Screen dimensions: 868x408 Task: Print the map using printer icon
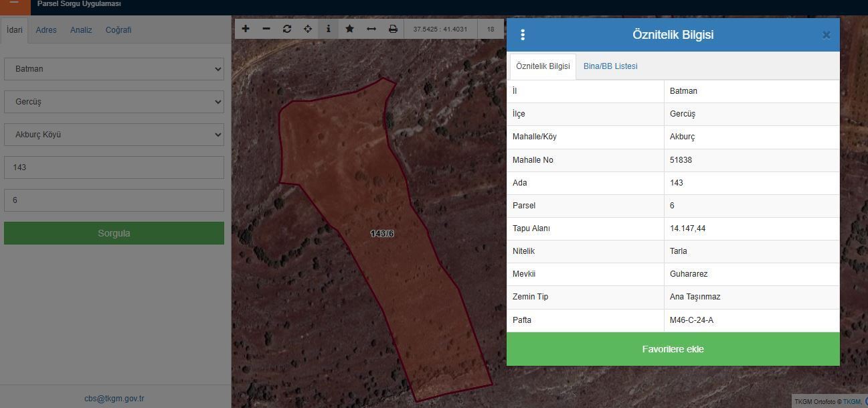coord(393,29)
